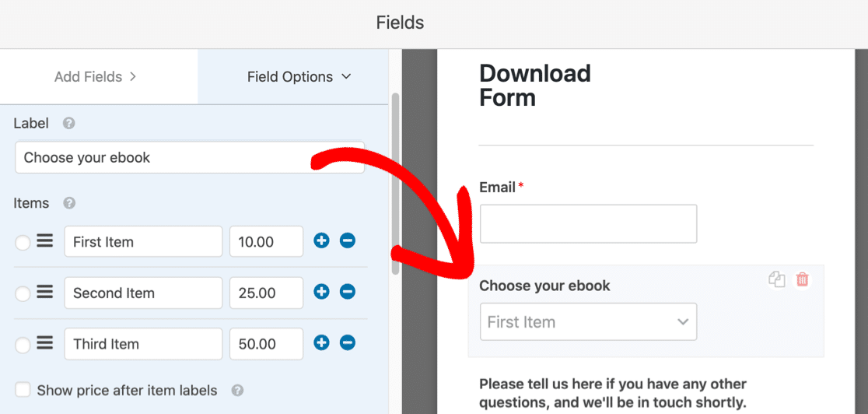868x414 pixels.
Task: Click the help icon next to Label
Action: 68,123
